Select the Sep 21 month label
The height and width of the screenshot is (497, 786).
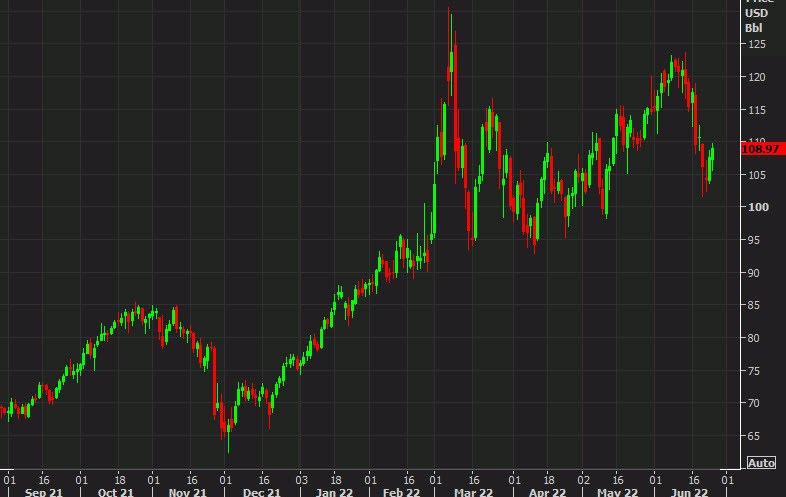[44, 492]
